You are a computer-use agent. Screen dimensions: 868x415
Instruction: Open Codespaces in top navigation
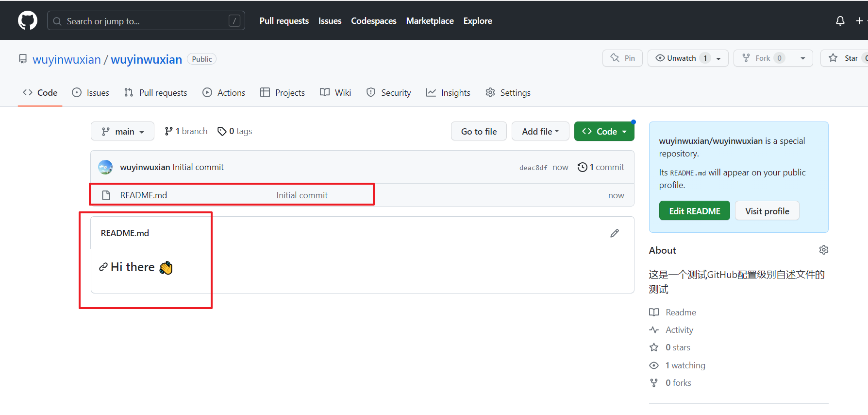[x=374, y=21]
